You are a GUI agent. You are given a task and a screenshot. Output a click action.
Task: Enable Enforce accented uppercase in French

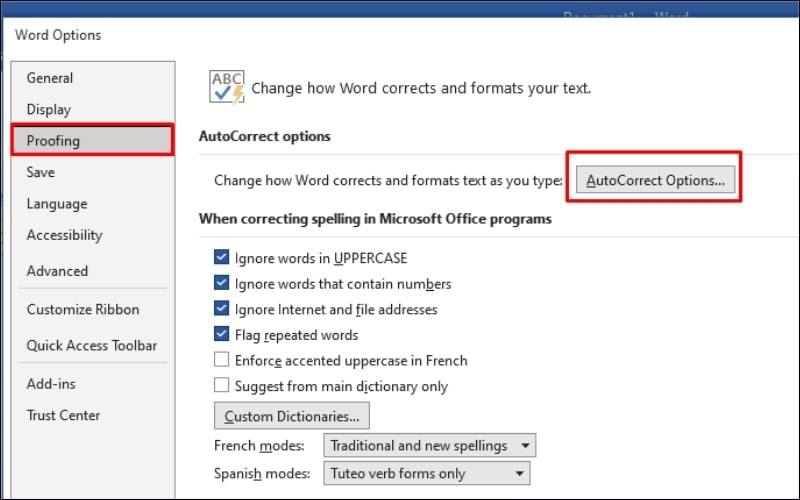point(221,359)
